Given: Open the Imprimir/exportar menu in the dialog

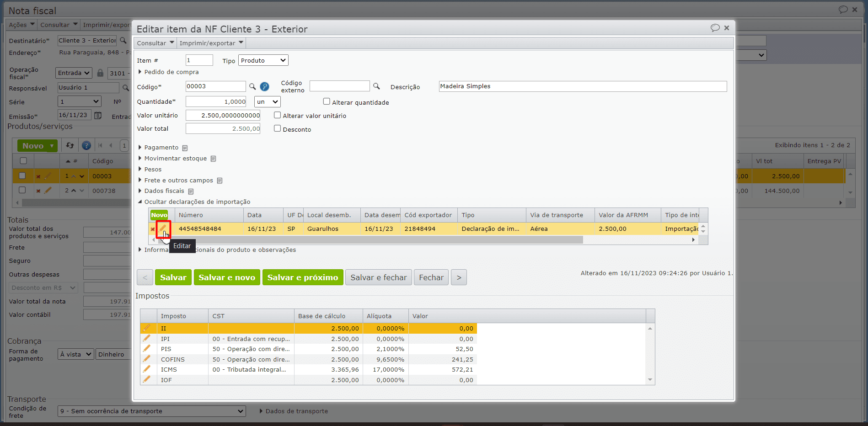Looking at the screenshot, I should (x=211, y=43).
